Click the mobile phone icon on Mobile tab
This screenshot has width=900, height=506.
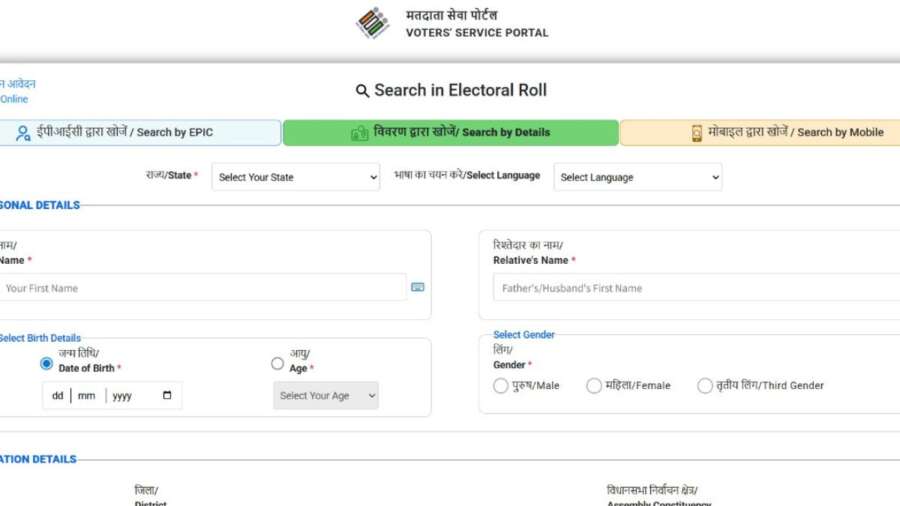pyautogui.click(x=697, y=133)
